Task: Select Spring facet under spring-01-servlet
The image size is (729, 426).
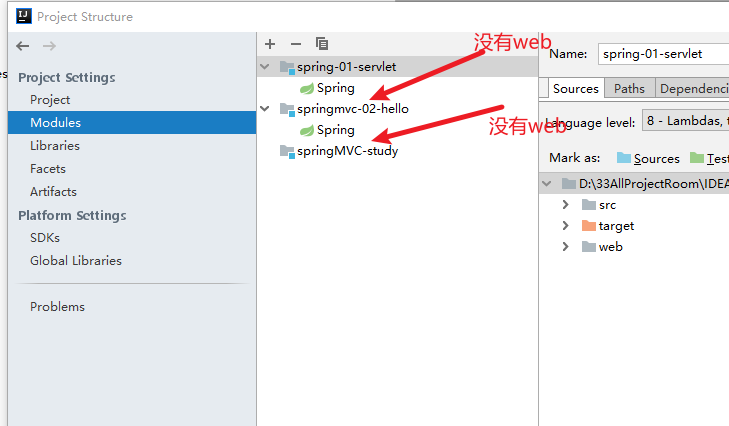Action: (336, 88)
